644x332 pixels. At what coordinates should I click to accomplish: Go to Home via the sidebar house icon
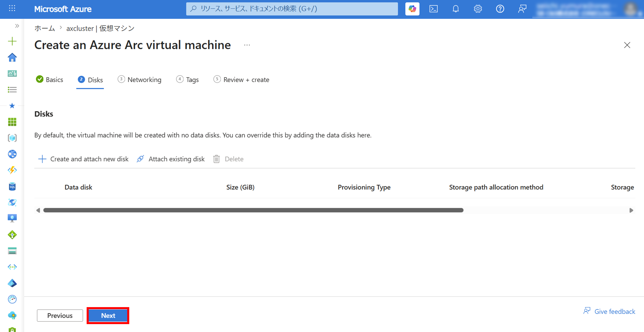click(12, 58)
